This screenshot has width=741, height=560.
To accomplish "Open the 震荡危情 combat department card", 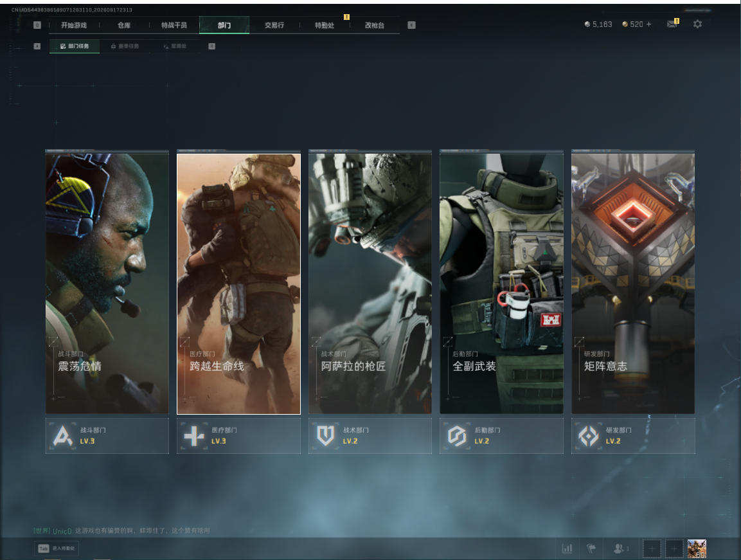I will (x=107, y=284).
